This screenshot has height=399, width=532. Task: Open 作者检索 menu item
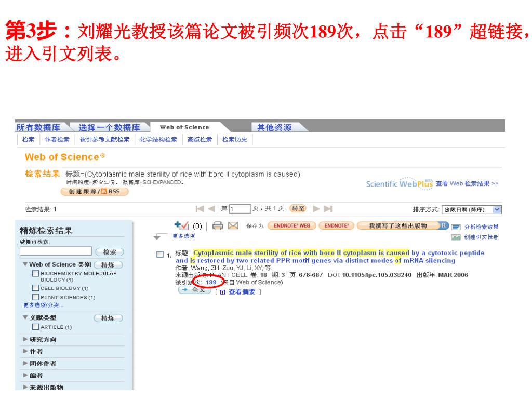57,139
